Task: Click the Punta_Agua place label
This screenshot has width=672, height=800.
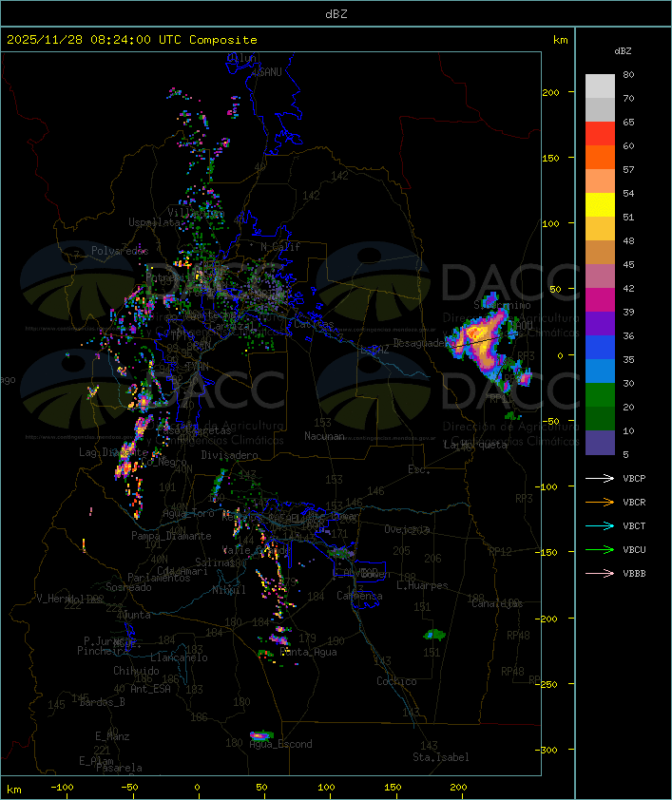Action: pyautogui.click(x=308, y=652)
